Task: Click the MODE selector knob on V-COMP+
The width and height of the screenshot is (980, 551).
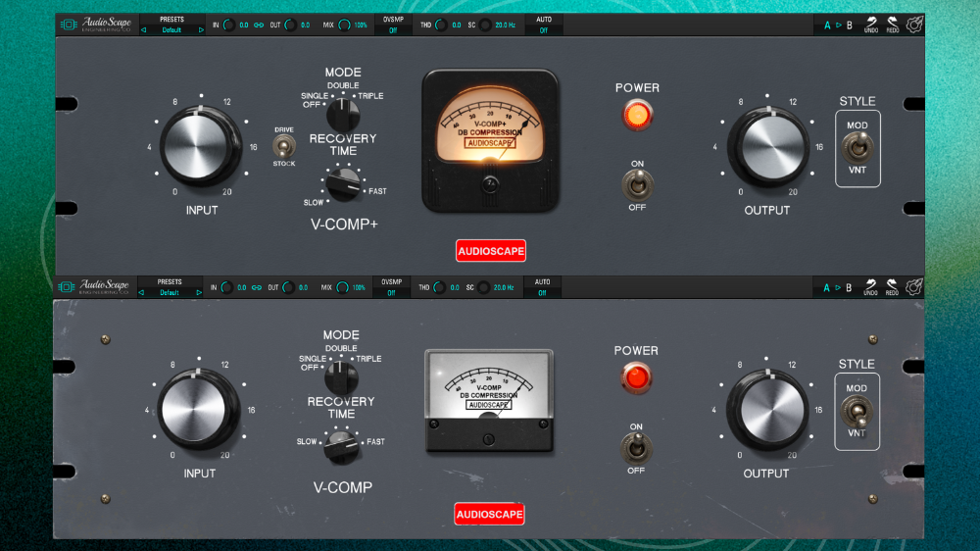Action: click(342, 115)
